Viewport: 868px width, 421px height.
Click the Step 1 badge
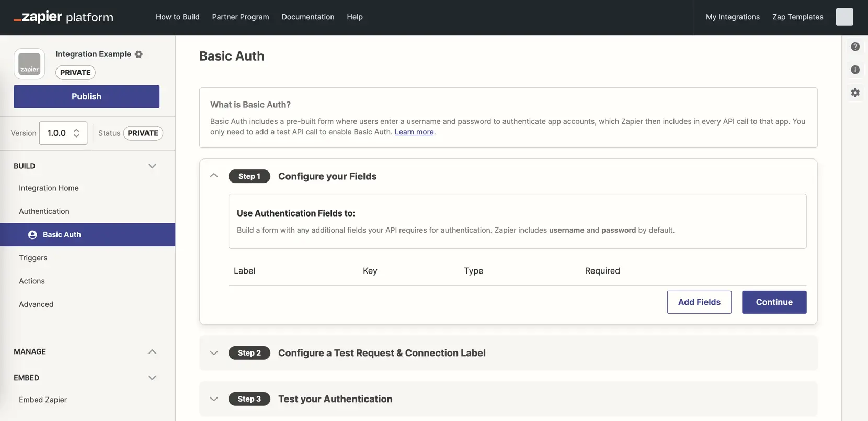tap(249, 176)
